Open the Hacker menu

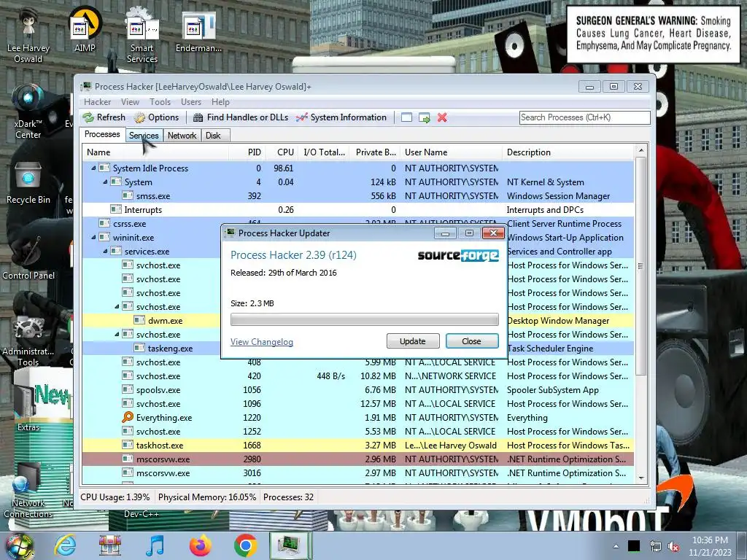point(97,102)
